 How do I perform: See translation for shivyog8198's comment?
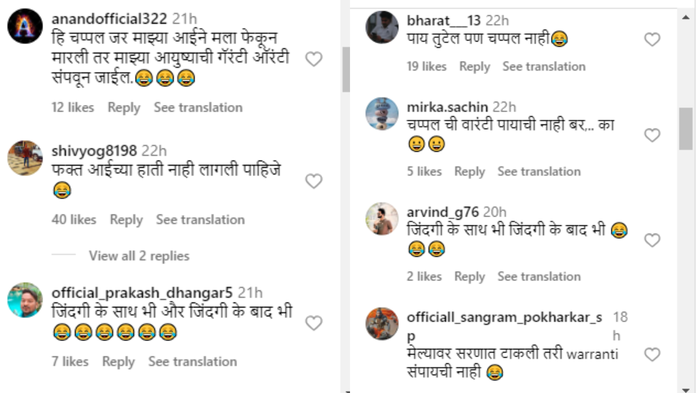pyautogui.click(x=200, y=220)
